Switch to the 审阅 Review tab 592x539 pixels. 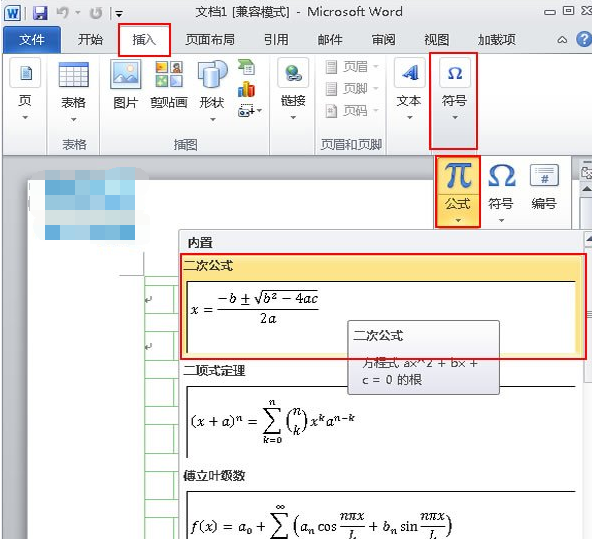384,40
